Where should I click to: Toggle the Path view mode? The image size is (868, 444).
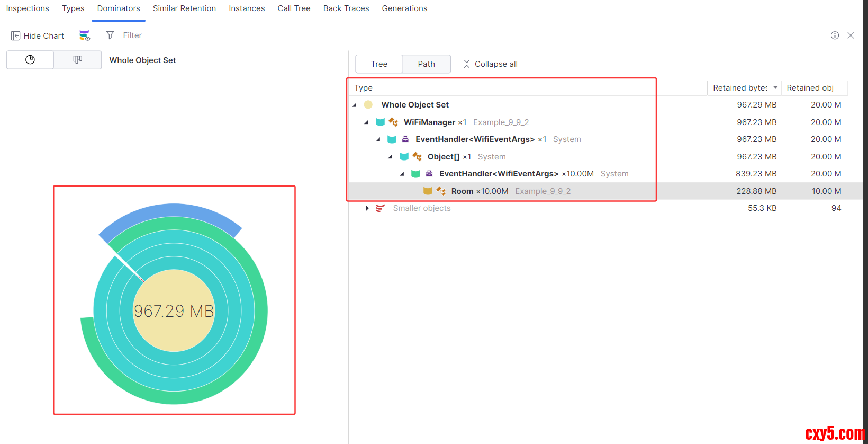click(426, 64)
